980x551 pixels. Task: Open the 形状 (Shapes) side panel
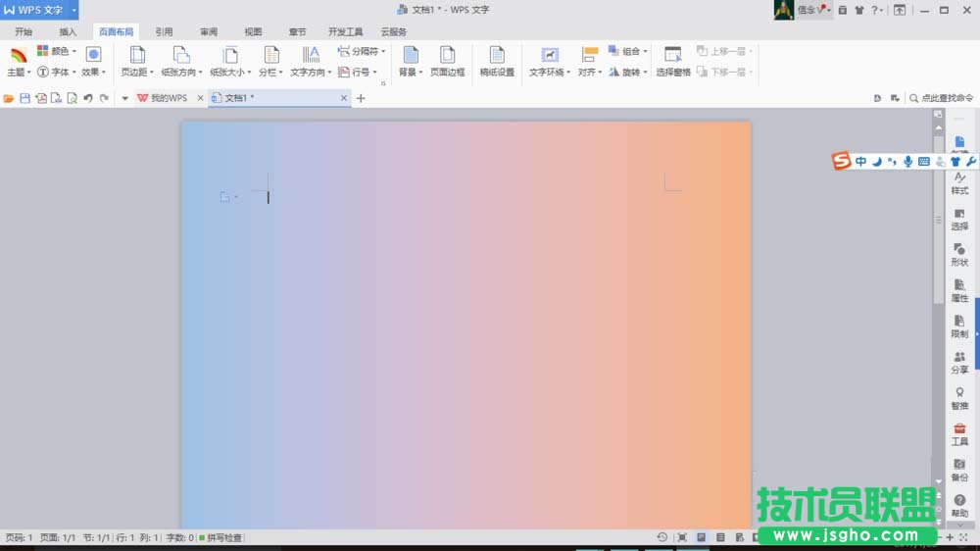tap(959, 255)
